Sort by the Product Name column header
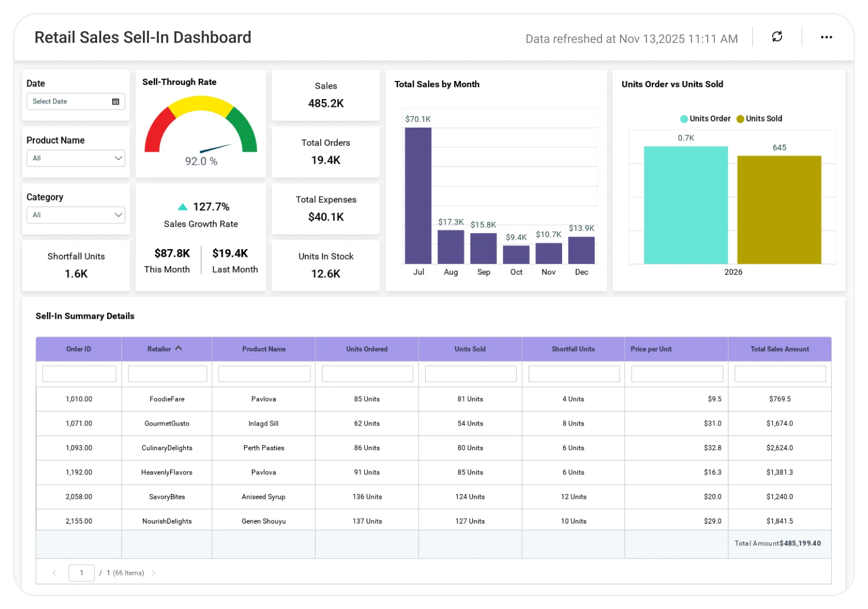The image size is (868, 609). (264, 349)
